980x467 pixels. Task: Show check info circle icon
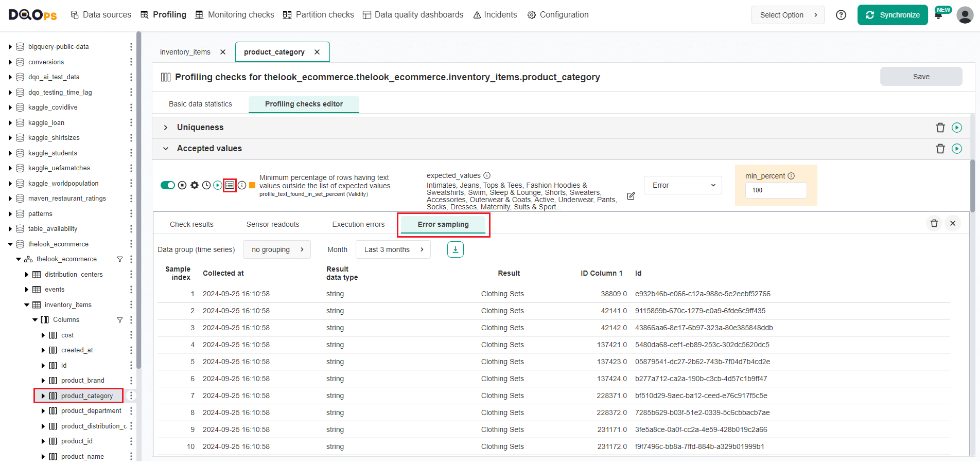point(242,185)
